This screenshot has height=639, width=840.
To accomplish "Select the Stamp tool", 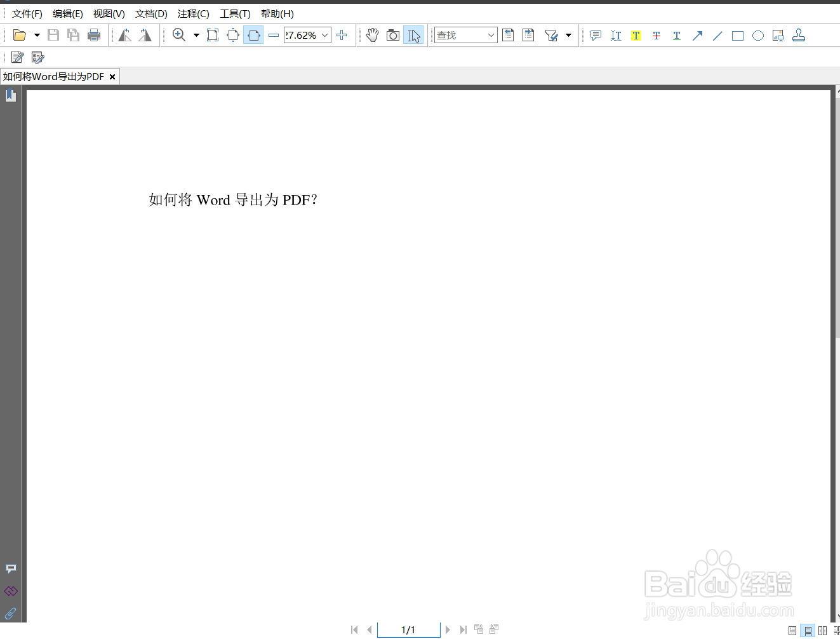I will (799, 36).
